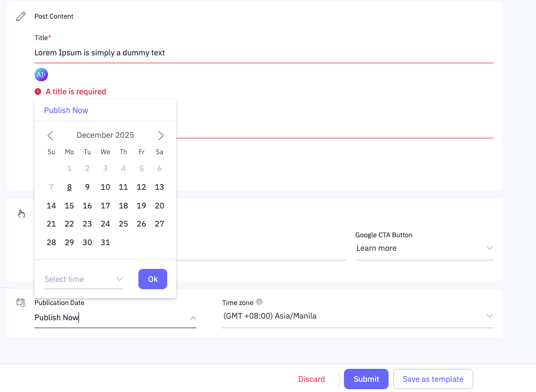
Task: Open the Select time dropdown
Action: [x=83, y=279]
